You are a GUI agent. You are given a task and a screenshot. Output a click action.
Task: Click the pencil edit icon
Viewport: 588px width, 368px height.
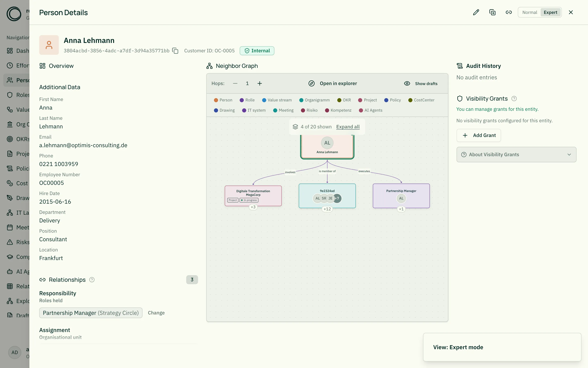[476, 12]
